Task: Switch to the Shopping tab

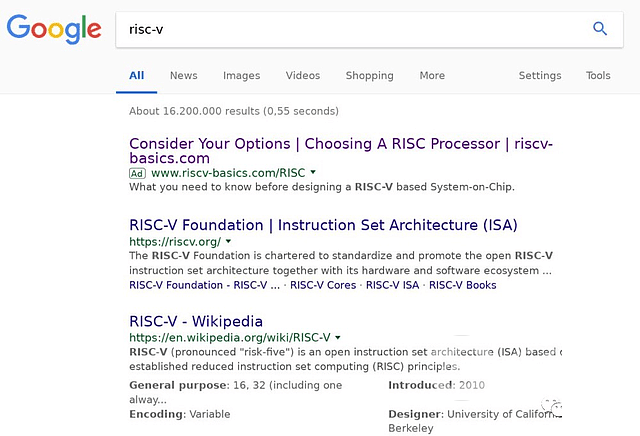Action: (369, 76)
